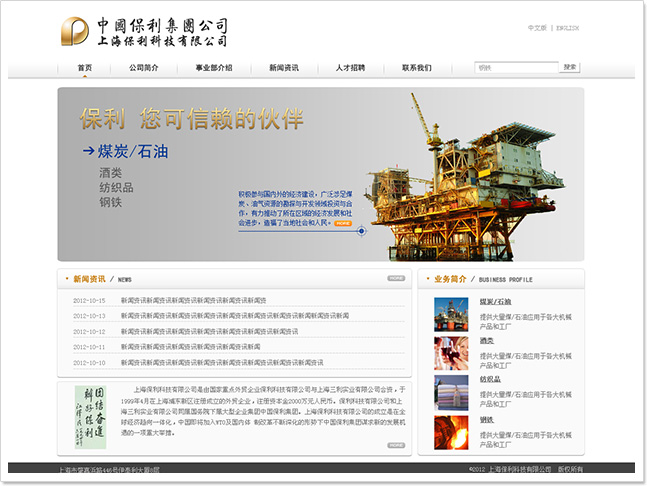The width and height of the screenshot is (647, 486).
Task: Click the company name text 上海保利科技有限公司 in the header
Action: [162, 41]
